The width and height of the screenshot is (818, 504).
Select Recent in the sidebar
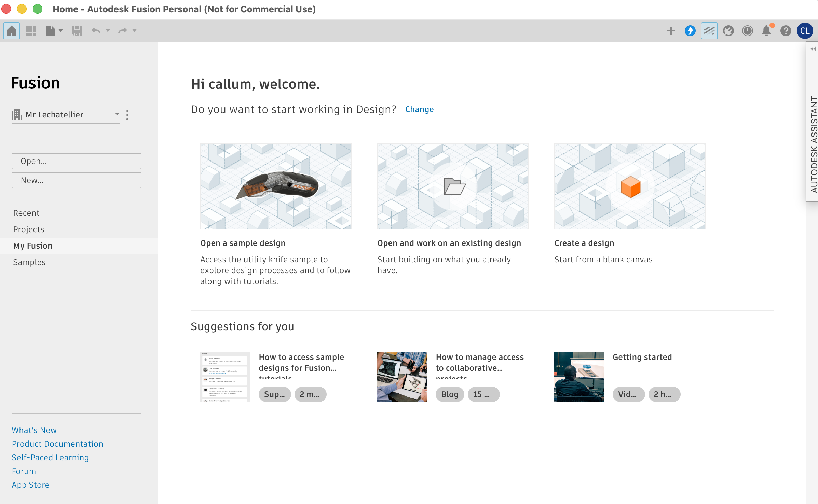(26, 213)
